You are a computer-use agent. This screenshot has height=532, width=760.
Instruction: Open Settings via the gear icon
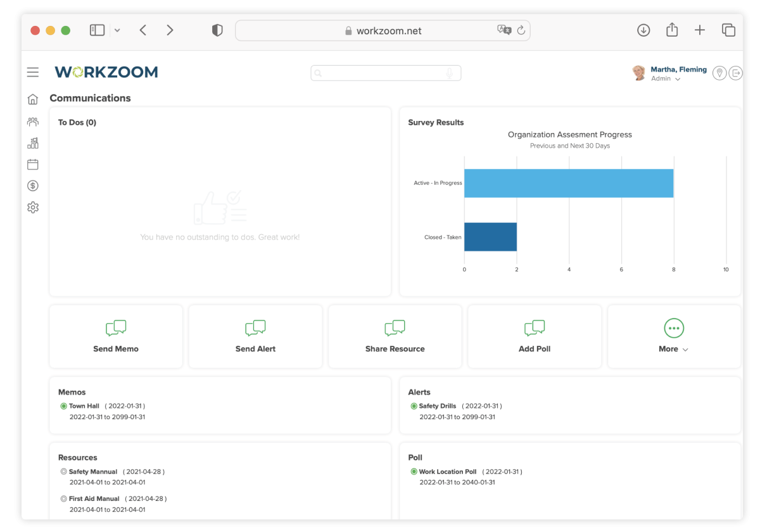pos(32,207)
